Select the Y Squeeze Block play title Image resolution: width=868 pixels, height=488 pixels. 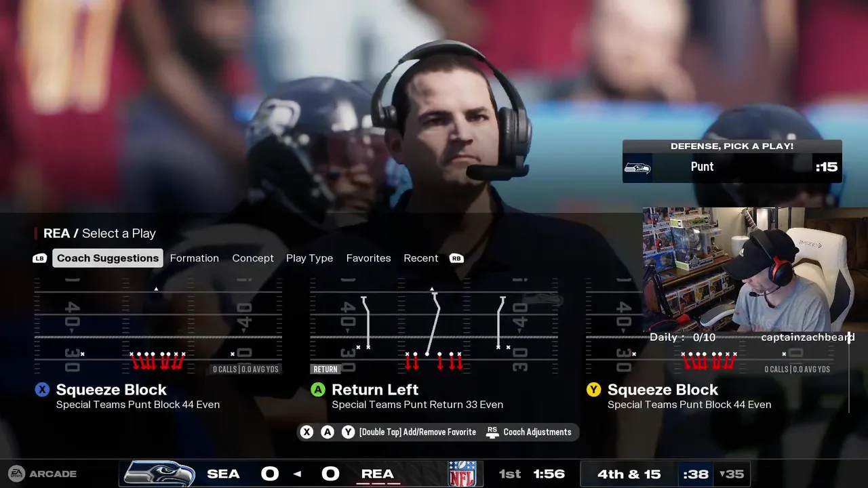(x=663, y=390)
